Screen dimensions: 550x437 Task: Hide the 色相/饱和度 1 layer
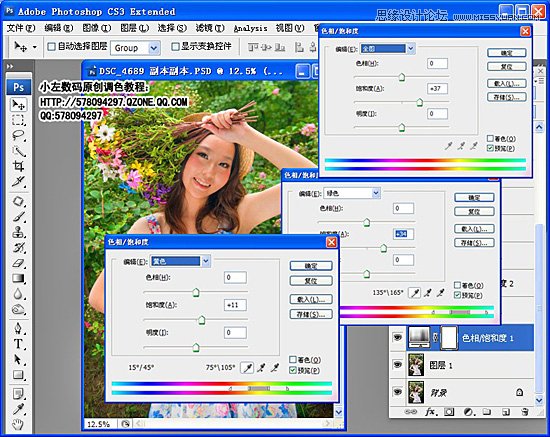pos(397,338)
